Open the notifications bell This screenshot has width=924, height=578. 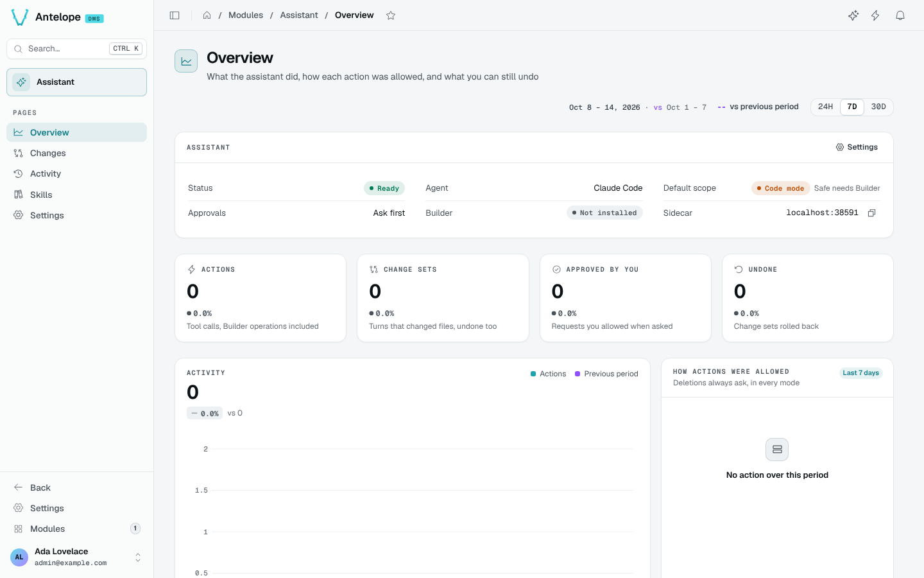pyautogui.click(x=900, y=15)
